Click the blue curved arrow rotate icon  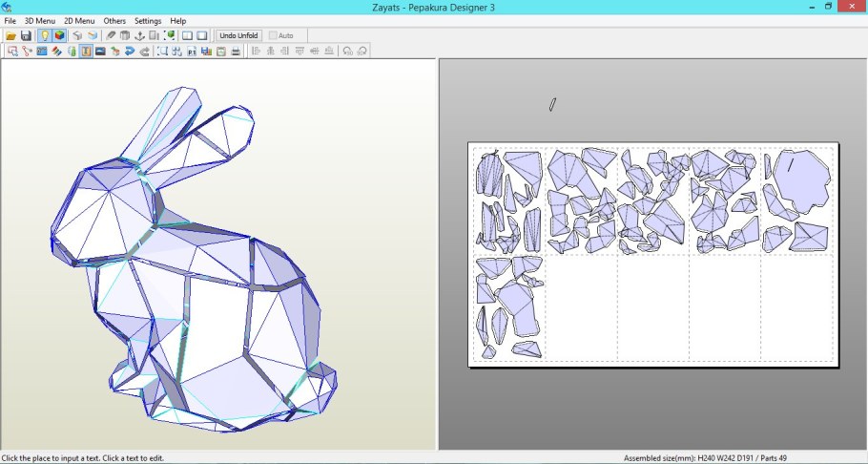point(130,51)
